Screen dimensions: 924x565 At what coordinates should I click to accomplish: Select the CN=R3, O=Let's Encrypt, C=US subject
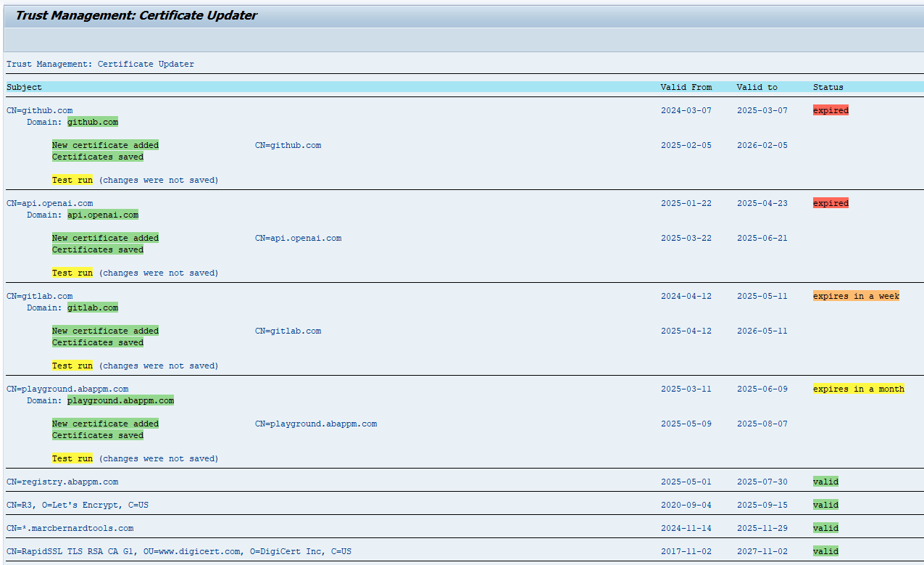[78, 505]
